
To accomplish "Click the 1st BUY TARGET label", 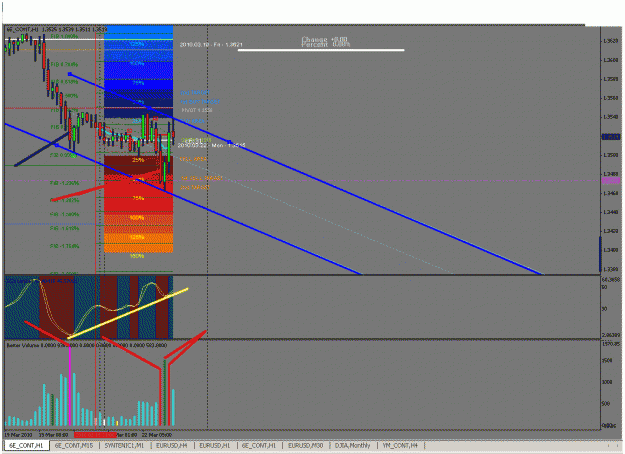I will [x=199, y=102].
